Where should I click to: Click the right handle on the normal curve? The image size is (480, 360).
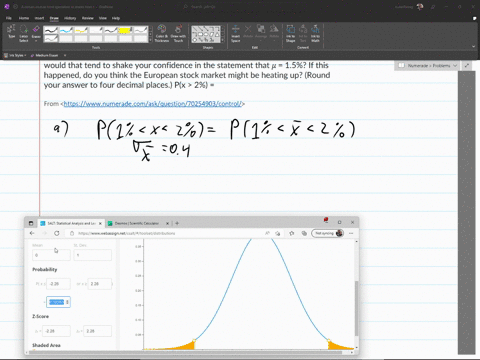(x=329, y=340)
